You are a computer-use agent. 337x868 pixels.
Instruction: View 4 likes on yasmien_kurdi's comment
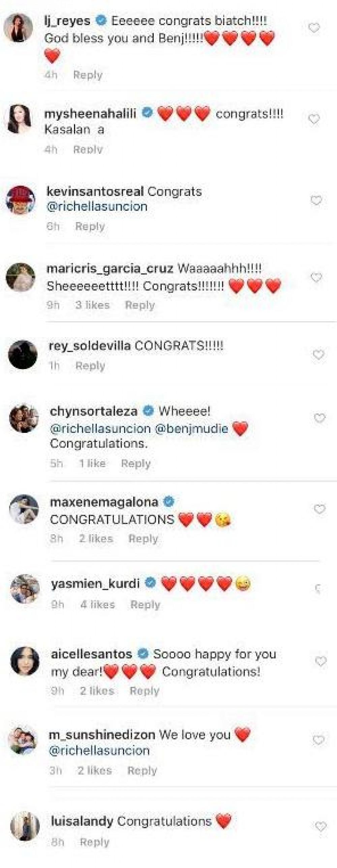click(98, 605)
